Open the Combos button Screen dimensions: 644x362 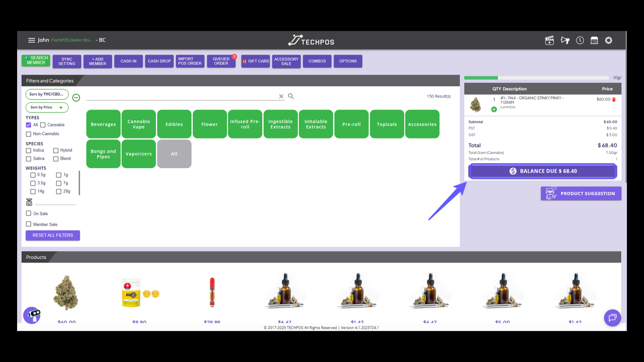317,61
